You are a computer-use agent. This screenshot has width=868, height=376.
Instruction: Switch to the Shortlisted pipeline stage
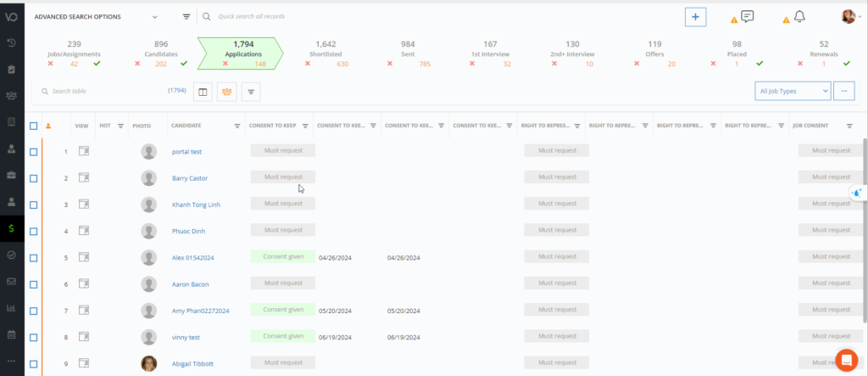[325, 53]
